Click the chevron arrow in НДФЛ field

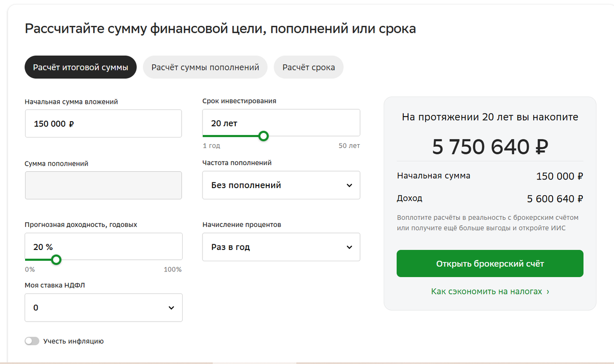171,308
